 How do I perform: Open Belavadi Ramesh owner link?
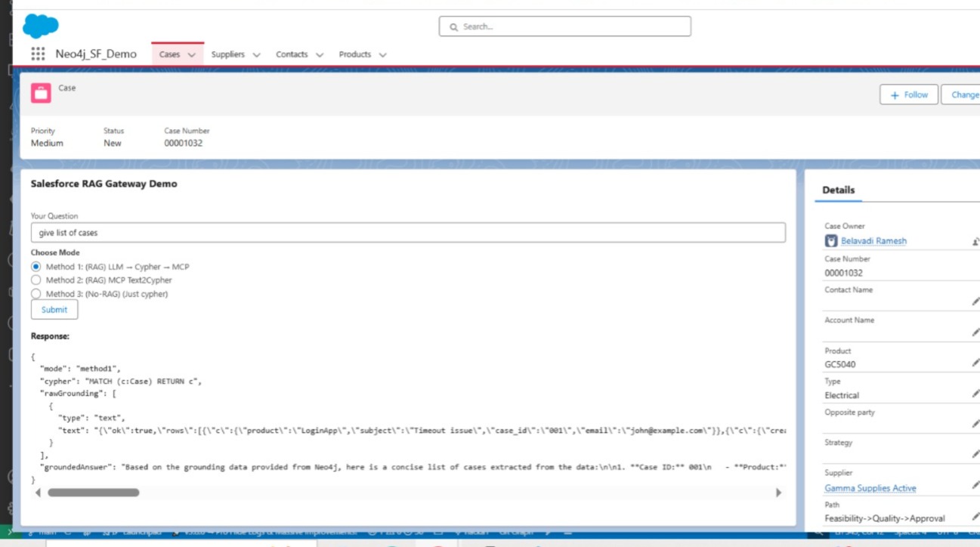click(873, 241)
